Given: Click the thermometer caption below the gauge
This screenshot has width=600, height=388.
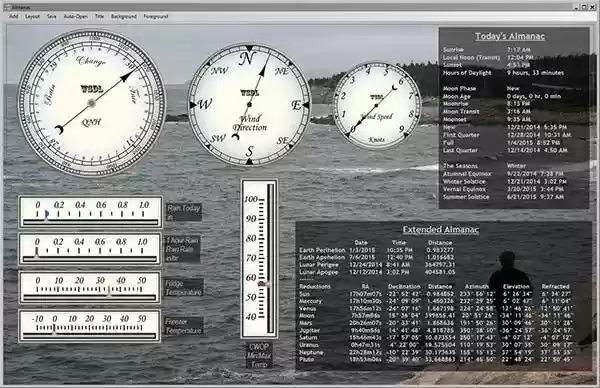Looking at the screenshot, I should click(259, 355).
